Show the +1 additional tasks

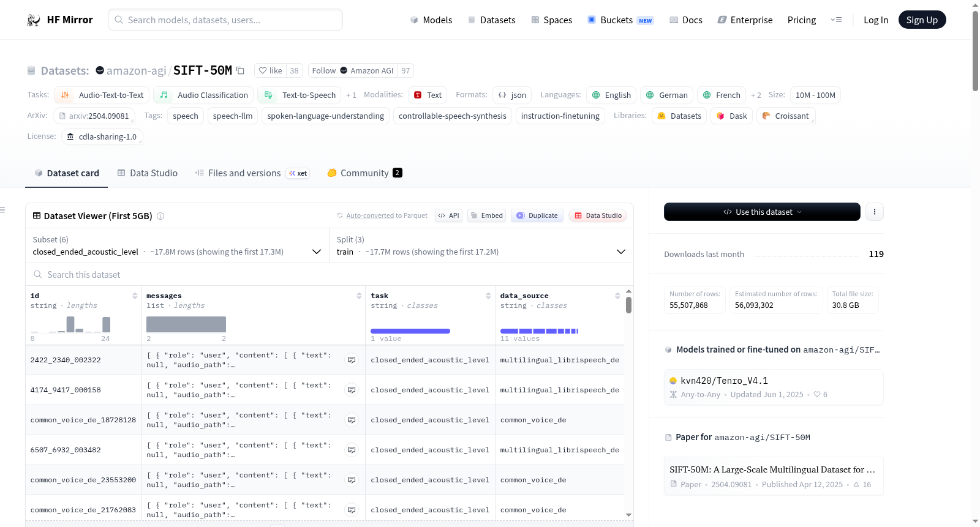pos(351,95)
